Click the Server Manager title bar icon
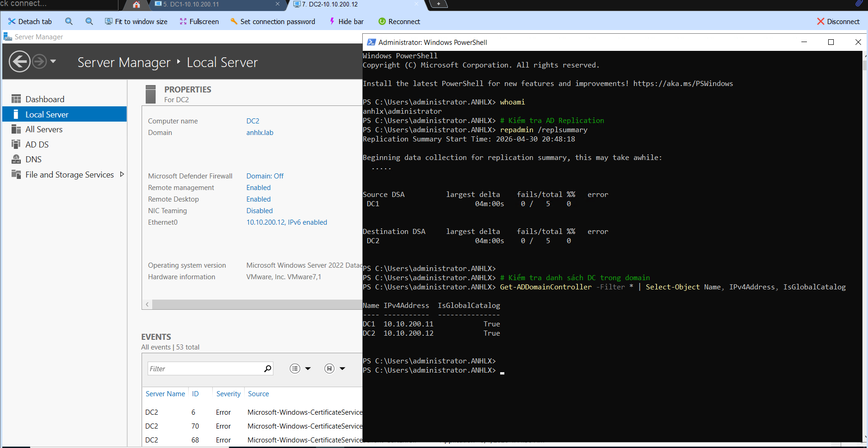Image resolution: width=868 pixels, height=448 pixels. click(x=7, y=37)
